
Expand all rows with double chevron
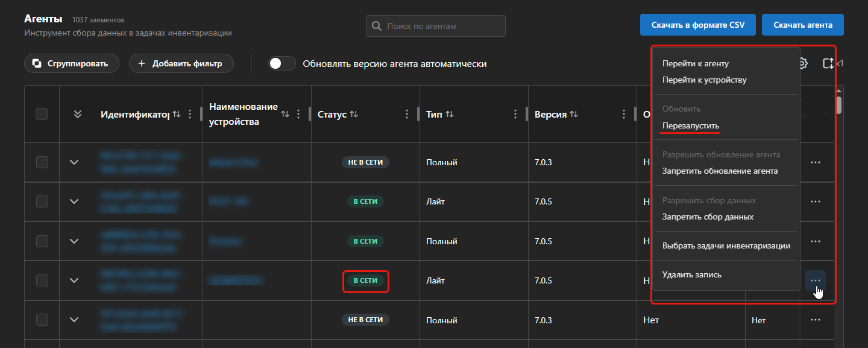point(77,114)
